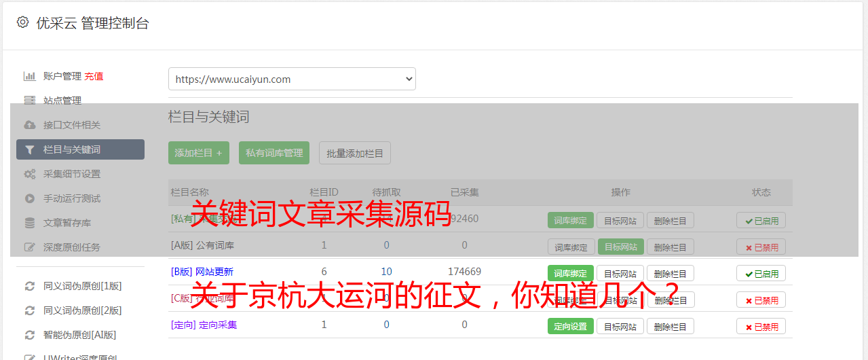Click 目标网站 for [定向] 定向采集

point(620,326)
